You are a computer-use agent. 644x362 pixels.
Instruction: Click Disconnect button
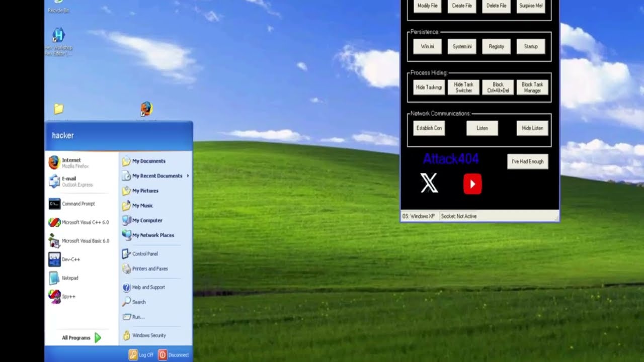click(174, 354)
